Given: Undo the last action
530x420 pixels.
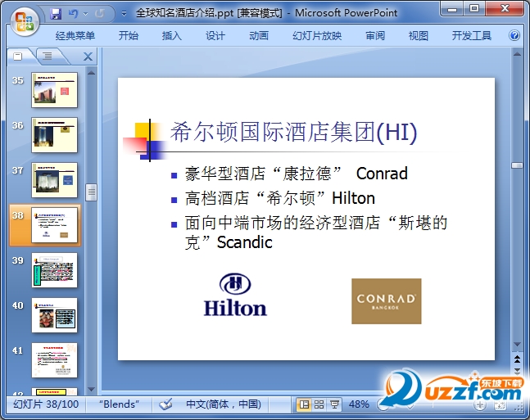Looking at the screenshot, I should click(x=73, y=14).
